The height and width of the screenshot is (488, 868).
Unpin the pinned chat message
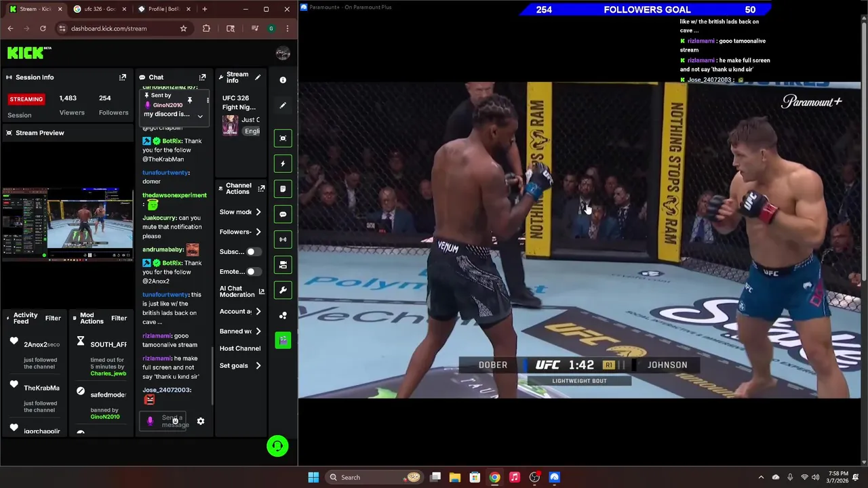click(190, 100)
